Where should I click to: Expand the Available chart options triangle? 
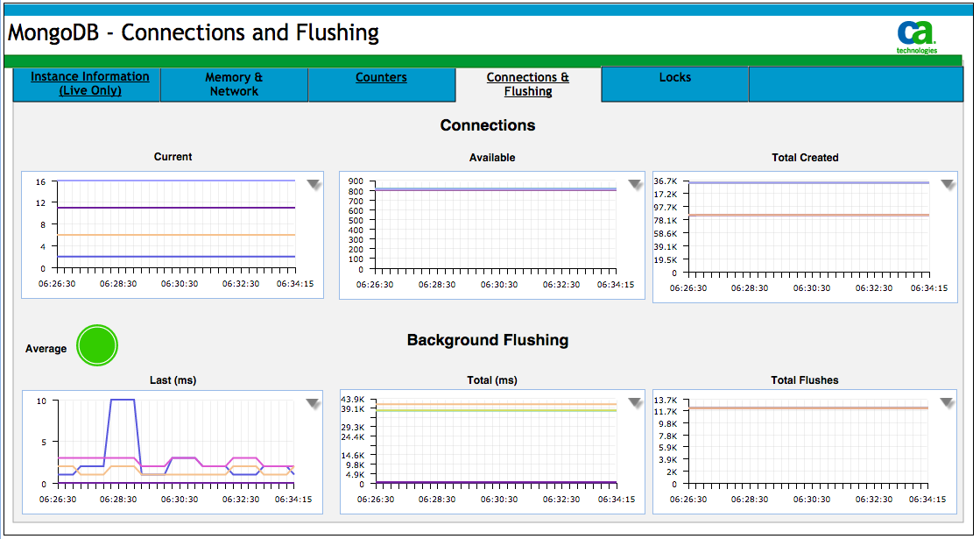635,184
